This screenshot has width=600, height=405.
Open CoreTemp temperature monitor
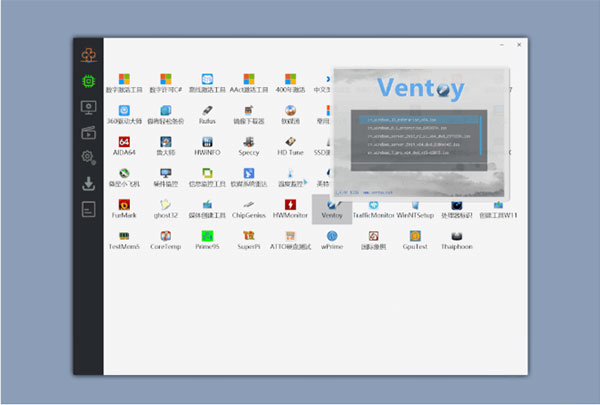165,238
